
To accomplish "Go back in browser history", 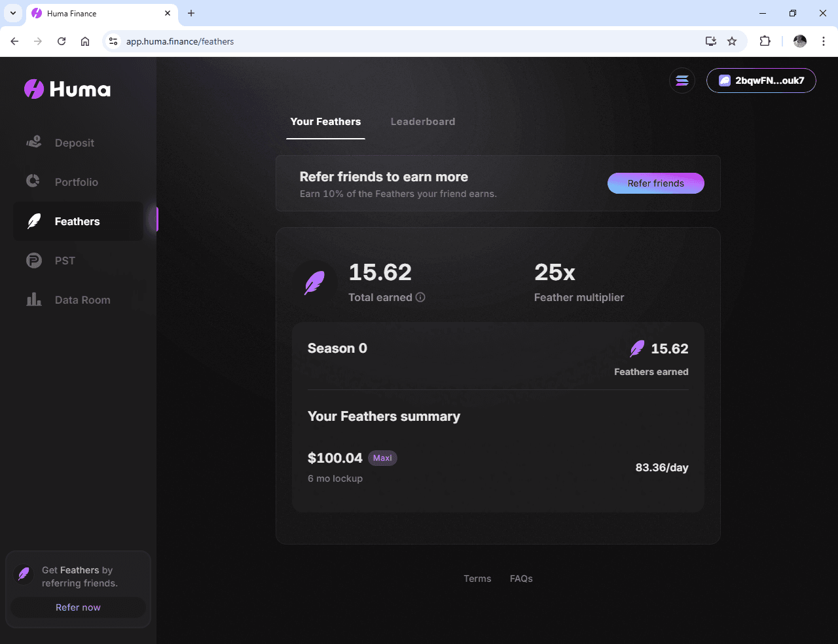I will tap(14, 41).
